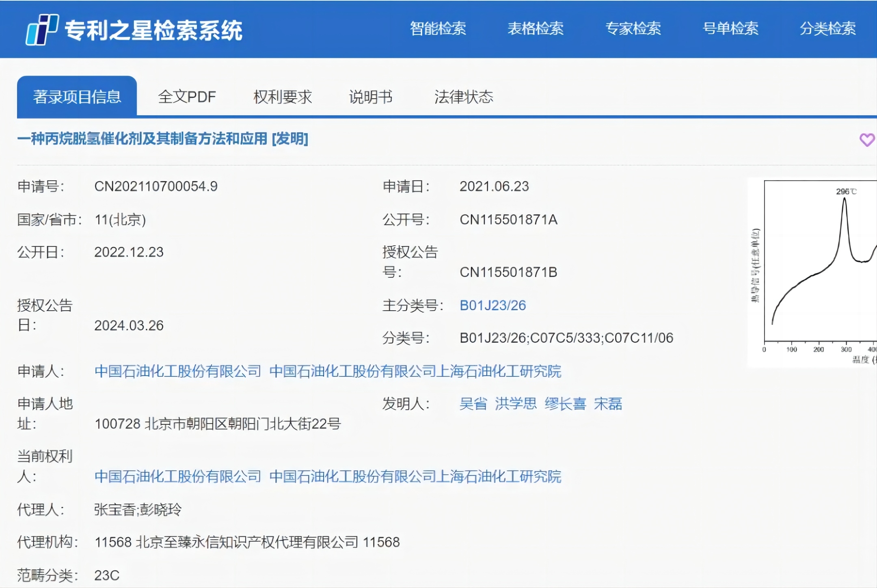Click applicant 中国石油化工股份有限公司 in 申请人 row
The width and height of the screenshot is (877, 588).
click(178, 371)
